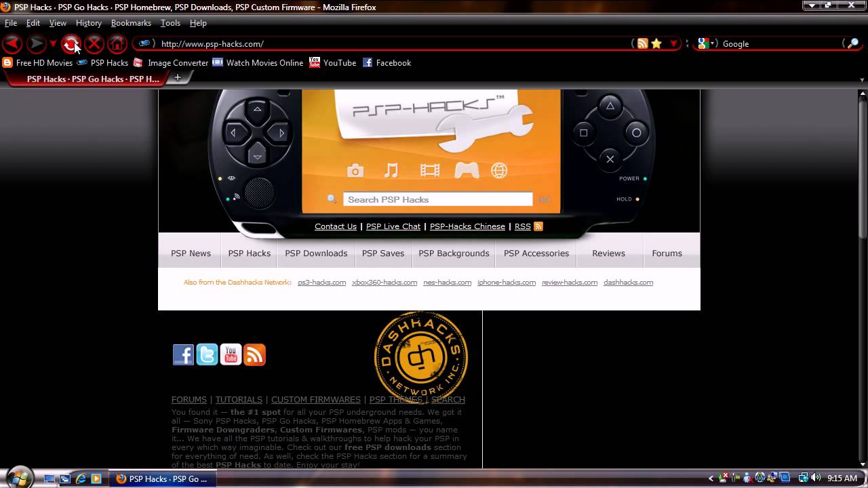The image size is (868, 488).
Task: Click the Search PSP Hacks input field
Action: (x=438, y=199)
